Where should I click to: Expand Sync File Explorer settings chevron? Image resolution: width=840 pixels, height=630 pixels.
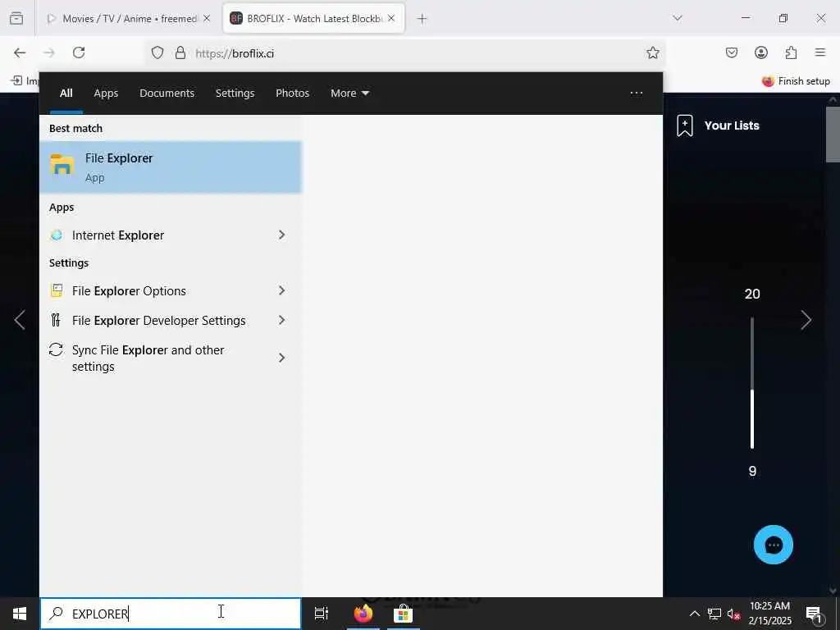[282, 358]
